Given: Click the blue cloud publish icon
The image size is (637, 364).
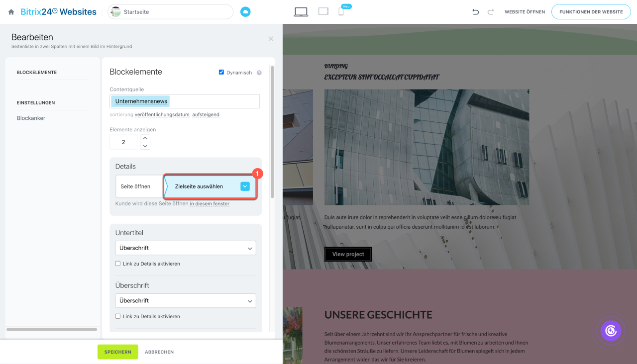Looking at the screenshot, I should 245,12.
